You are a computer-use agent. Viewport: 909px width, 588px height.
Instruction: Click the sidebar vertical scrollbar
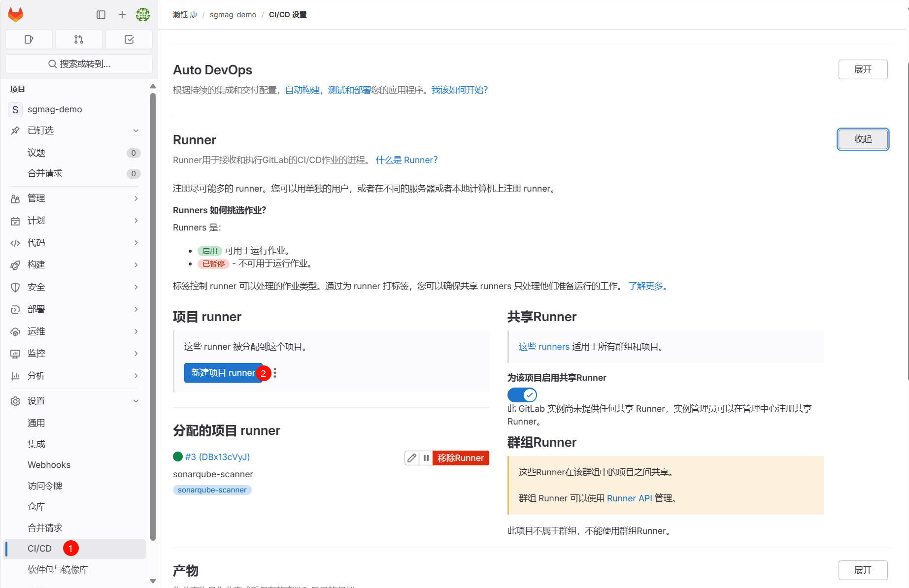pos(153,315)
